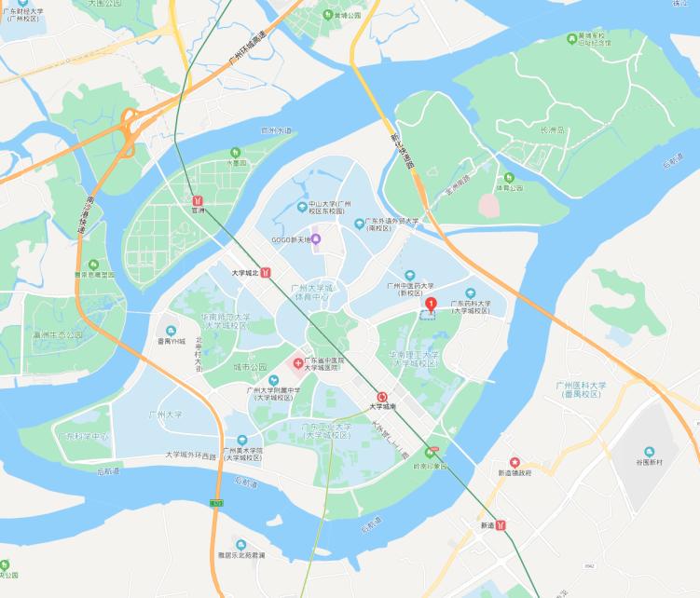Select the 新造 metro station icon

[501, 525]
